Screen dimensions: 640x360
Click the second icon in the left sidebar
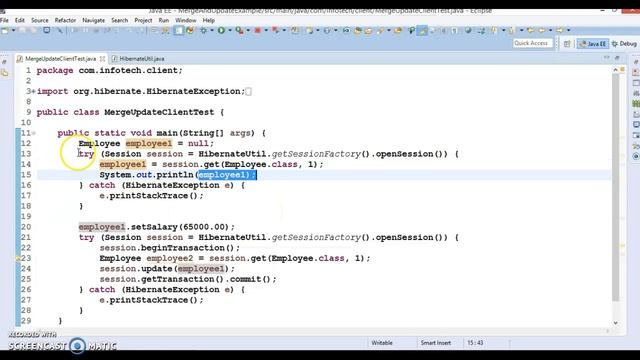click(4, 73)
